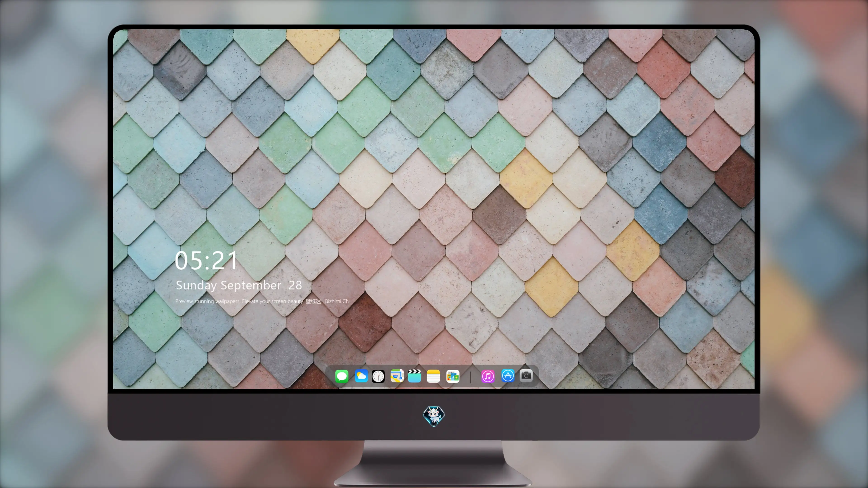
Task: Open the Maps app icon
Action: point(397,376)
